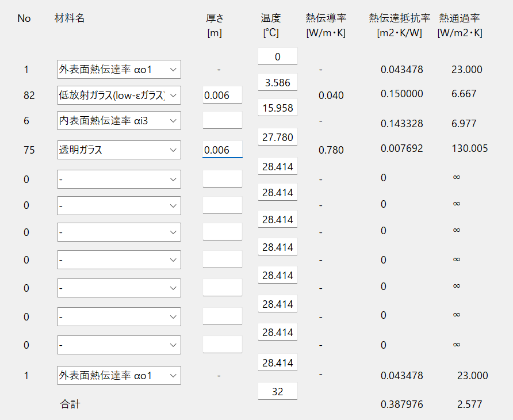Click the bottom temperature field showing 32
Viewport: 513px width, 420px height.
click(278, 391)
